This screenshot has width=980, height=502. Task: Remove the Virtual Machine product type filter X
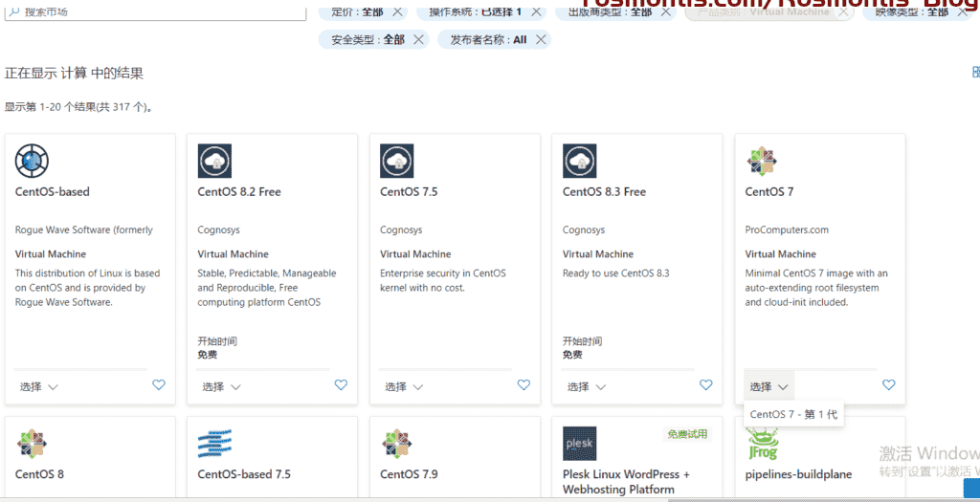[844, 11]
